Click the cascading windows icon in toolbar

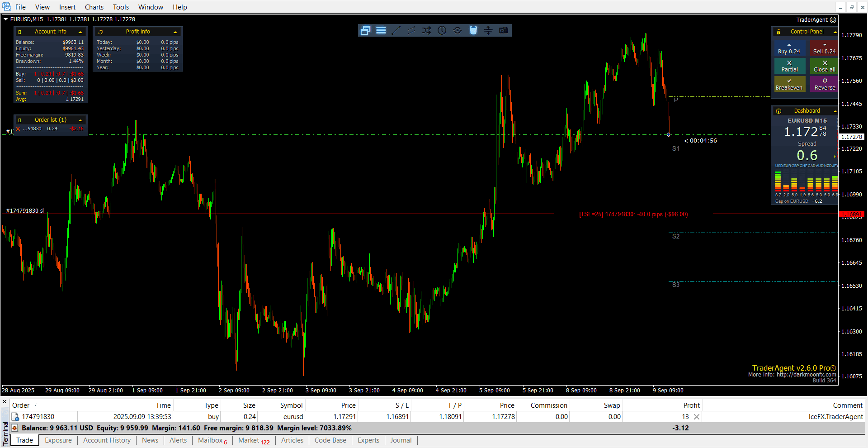[365, 30]
